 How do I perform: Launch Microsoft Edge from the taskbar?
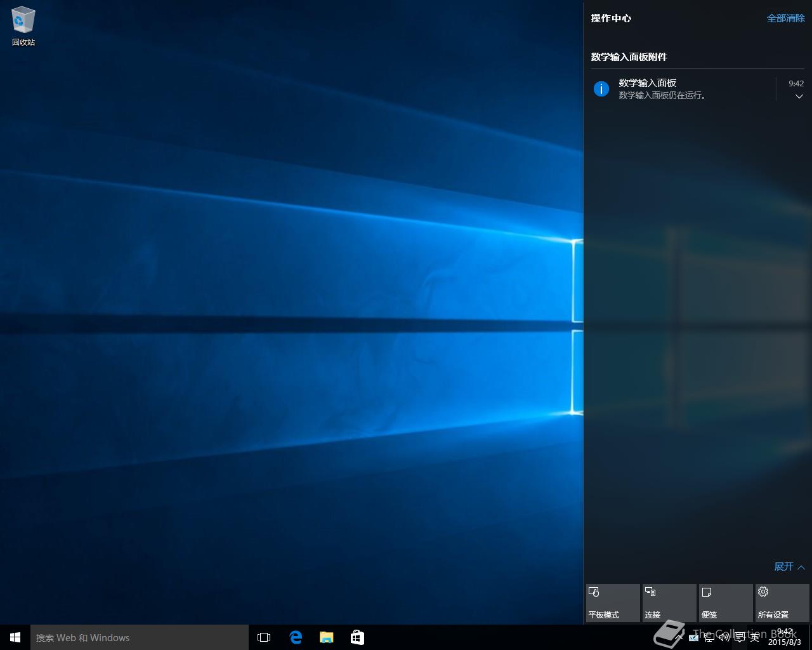[x=296, y=637]
